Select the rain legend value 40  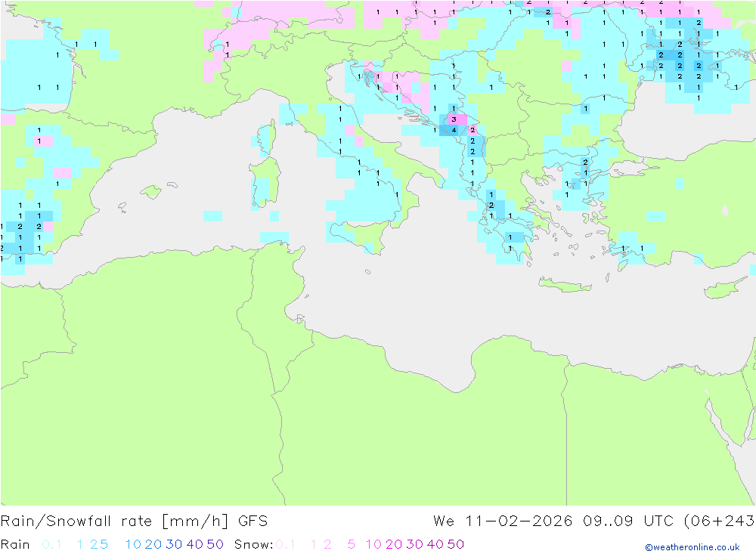(195, 544)
